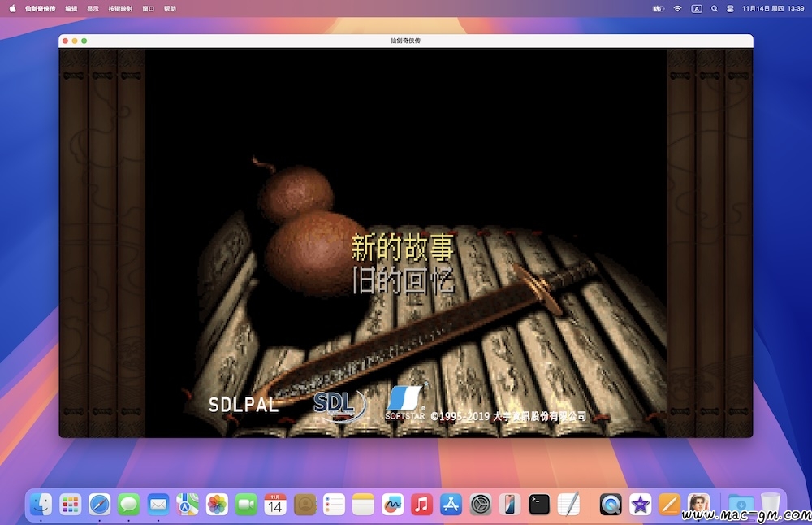The height and width of the screenshot is (525, 812).
Task: Open Control Center
Action: coord(730,8)
